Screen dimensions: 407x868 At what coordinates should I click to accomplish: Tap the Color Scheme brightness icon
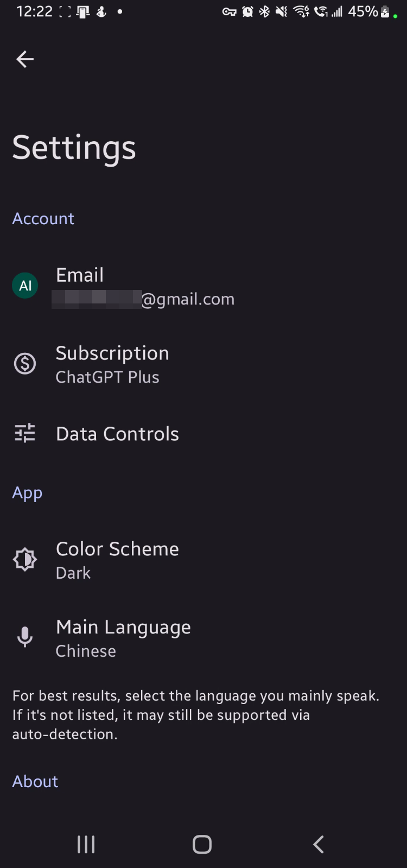point(25,560)
